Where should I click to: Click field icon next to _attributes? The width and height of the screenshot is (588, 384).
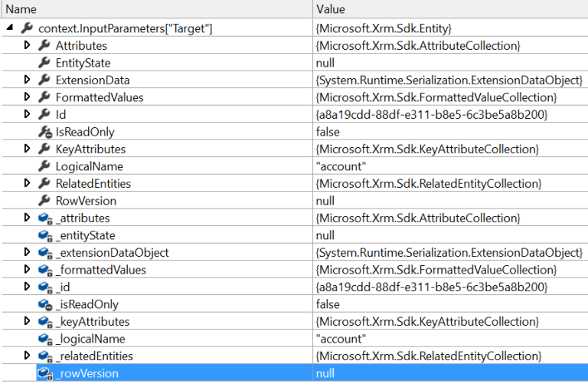pyautogui.click(x=45, y=218)
